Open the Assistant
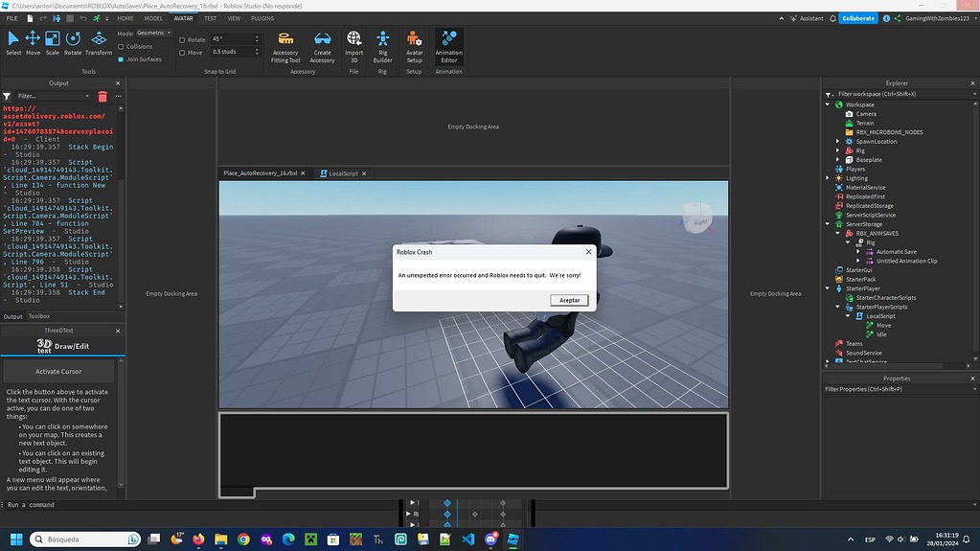The image size is (980, 551). 807,18
